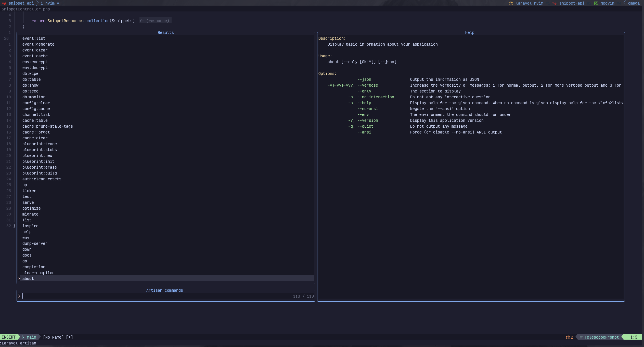Screen dimensions: 644x347
Task: Click the red Laravel icon beside snippet-api tab
Action: click(554, 3)
